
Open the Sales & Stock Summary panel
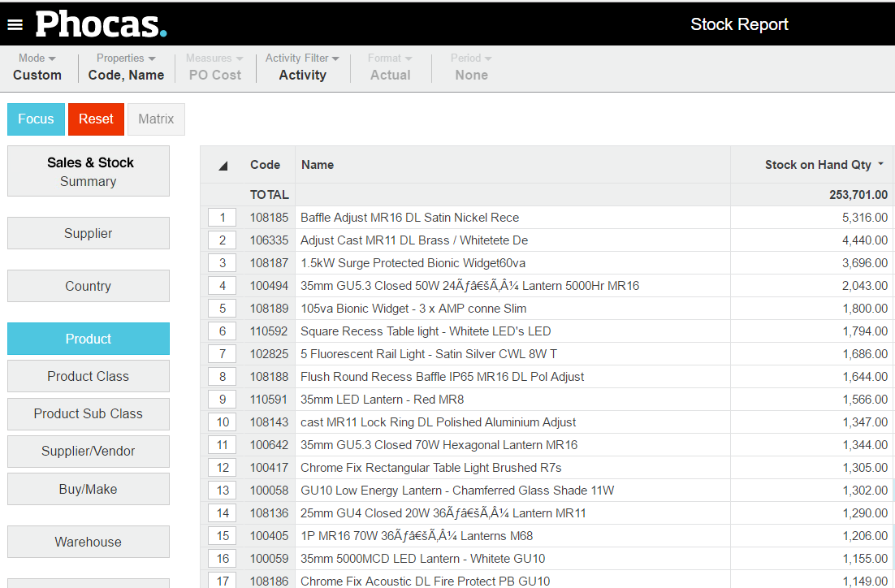[x=88, y=171]
